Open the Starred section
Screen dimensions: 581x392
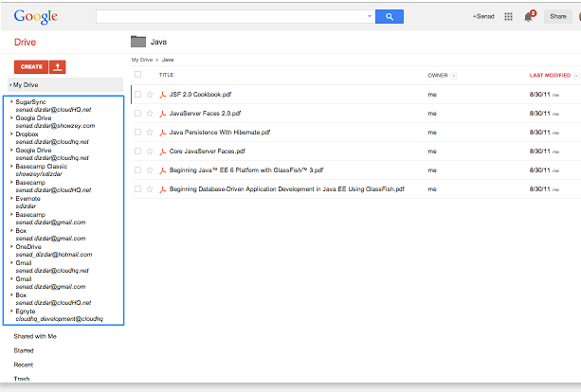(x=24, y=350)
